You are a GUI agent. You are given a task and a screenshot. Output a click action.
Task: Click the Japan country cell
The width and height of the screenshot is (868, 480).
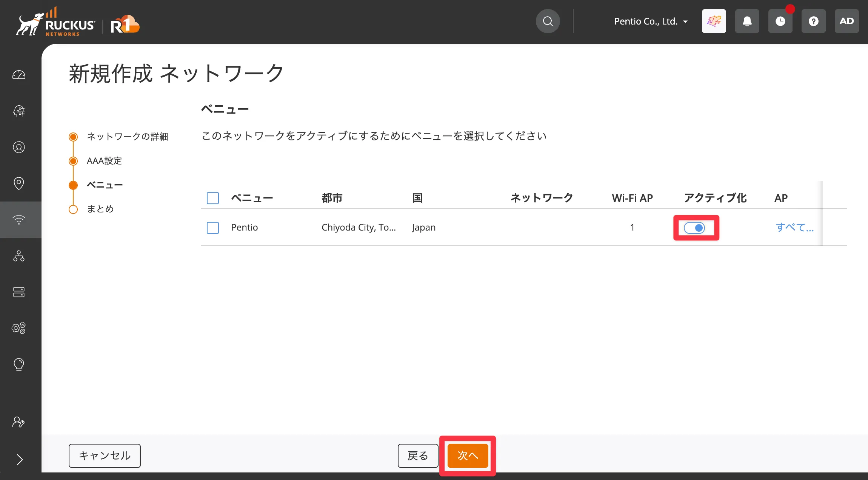tap(424, 228)
